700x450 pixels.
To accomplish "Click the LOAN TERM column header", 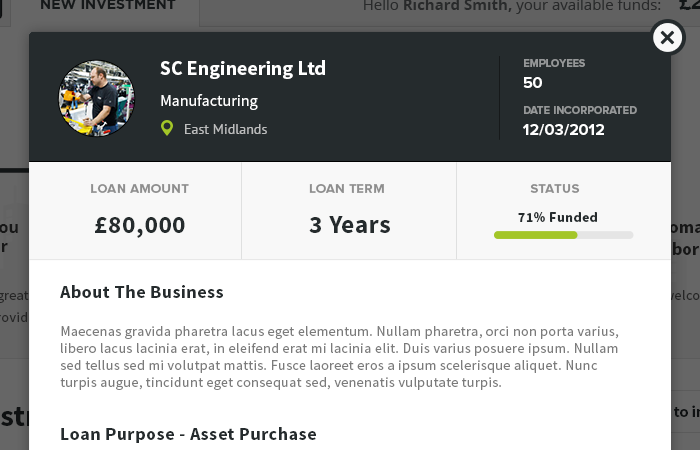I will [347, 189].
